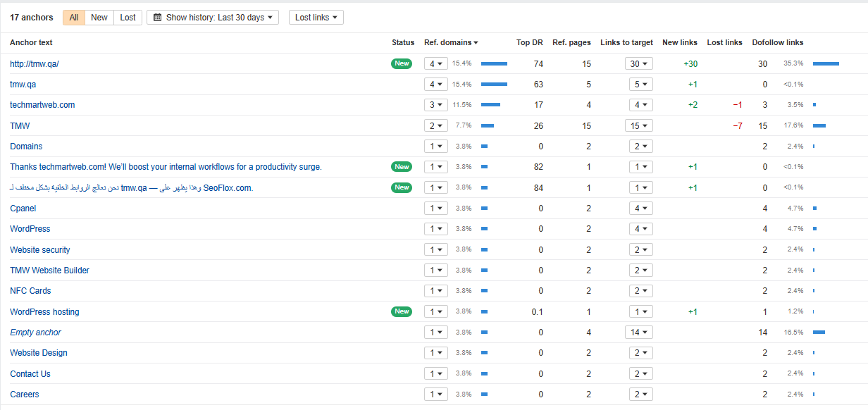
Task: Sort by the Top DR column header
Action: [529, 43]
